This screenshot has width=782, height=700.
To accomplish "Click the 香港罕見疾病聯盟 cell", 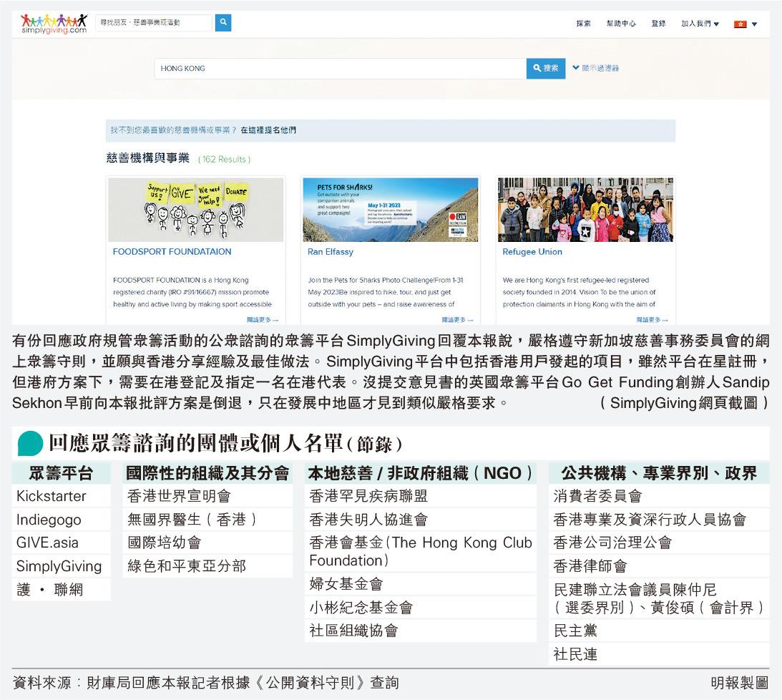I will [421, 496].
